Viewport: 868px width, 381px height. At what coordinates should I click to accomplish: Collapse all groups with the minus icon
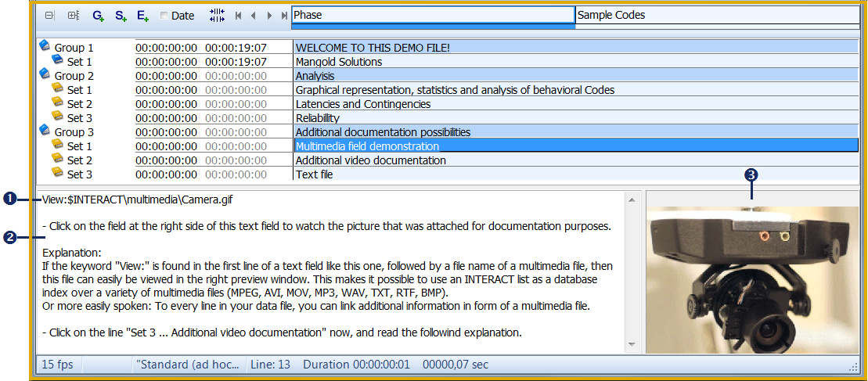(x=50, y=16)
